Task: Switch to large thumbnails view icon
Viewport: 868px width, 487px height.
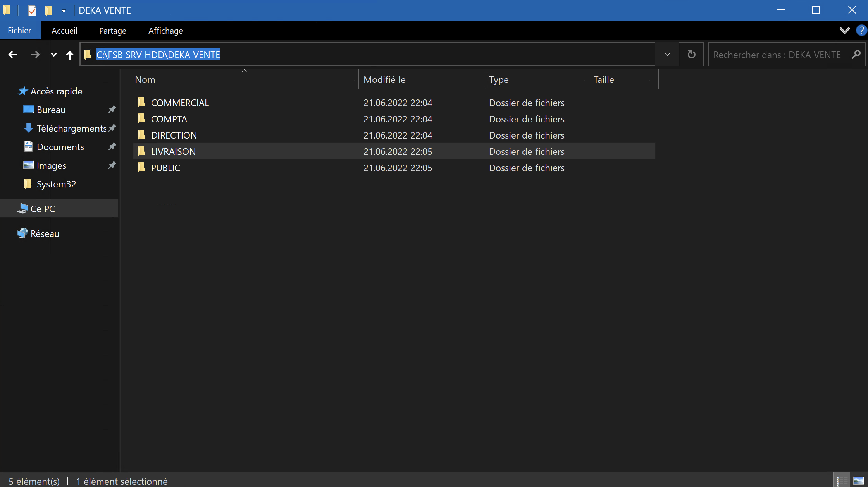Action: coord(858,480)
